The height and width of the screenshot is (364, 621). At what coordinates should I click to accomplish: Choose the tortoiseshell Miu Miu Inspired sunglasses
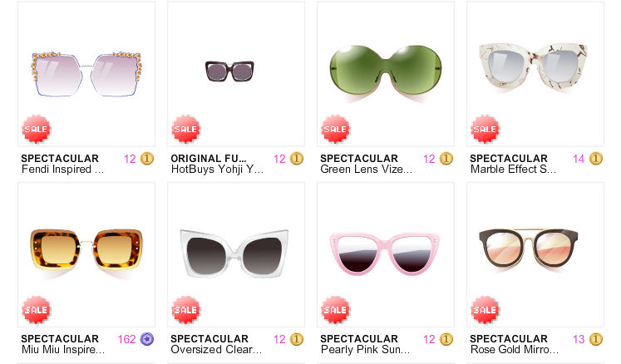pyautogui.click(x=86, y=253)
